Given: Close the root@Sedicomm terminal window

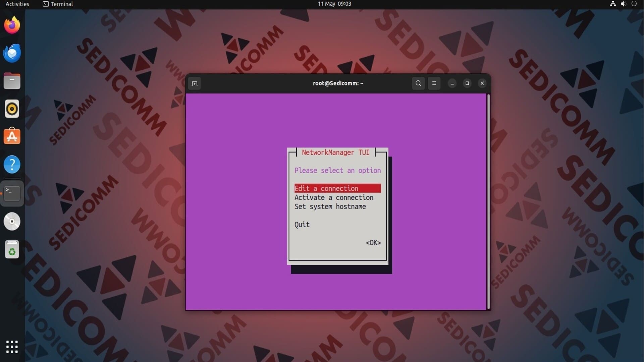Looking at the screenshot, I should (482, 83).
